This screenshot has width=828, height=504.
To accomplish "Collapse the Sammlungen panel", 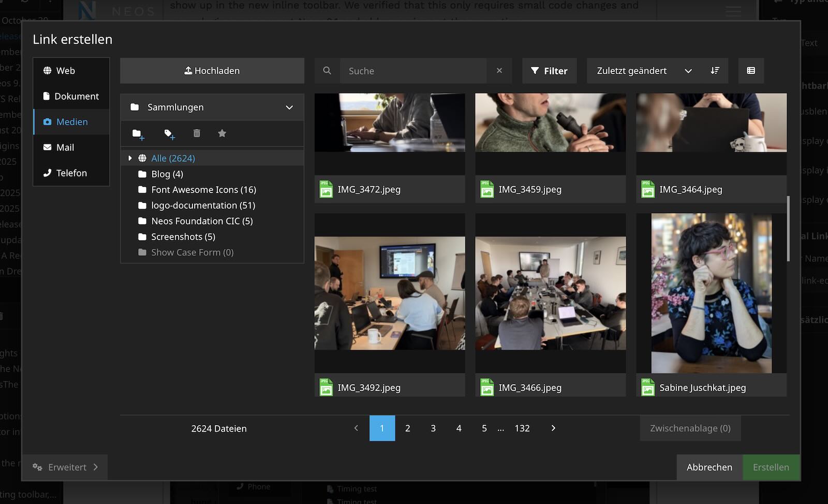I will 289,108.
